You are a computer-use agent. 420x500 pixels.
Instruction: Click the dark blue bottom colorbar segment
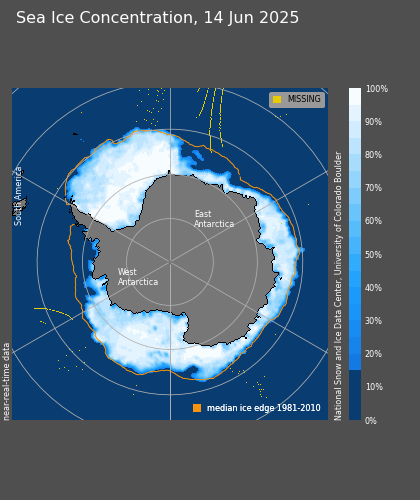[355, 395]
